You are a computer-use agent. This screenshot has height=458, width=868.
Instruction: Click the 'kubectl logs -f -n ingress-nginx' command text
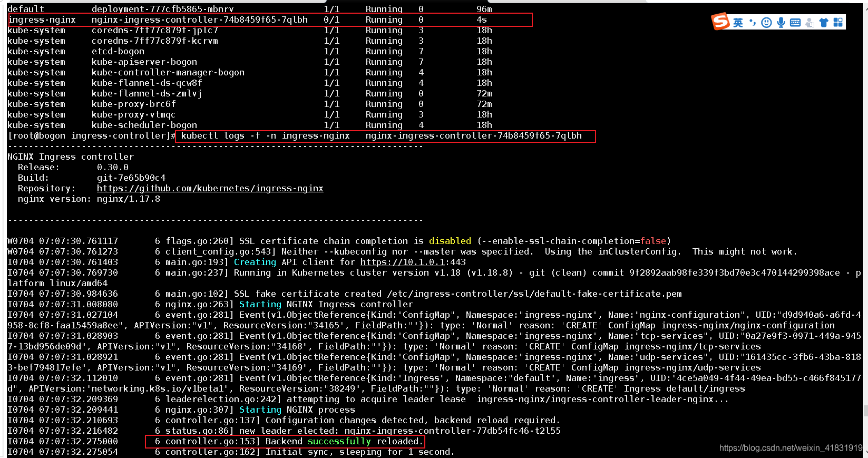click(266, 135)
